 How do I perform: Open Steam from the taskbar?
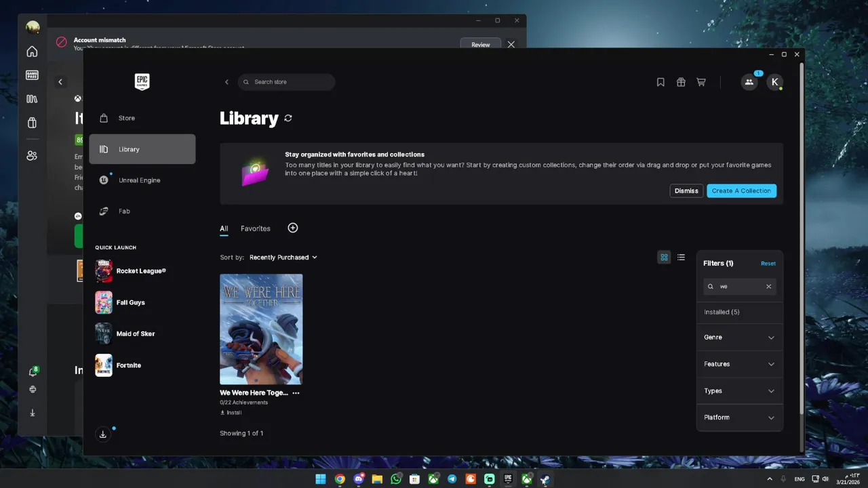[x=545, y=479]
